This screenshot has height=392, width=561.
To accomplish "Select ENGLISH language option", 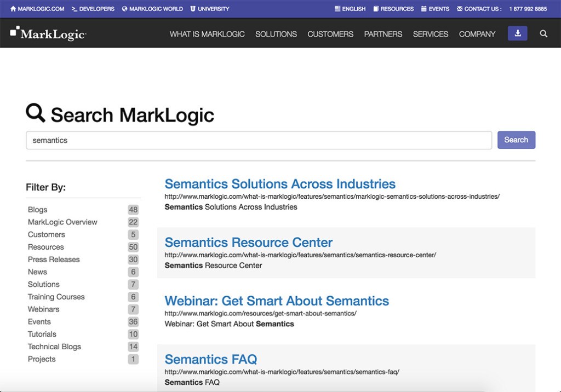I will (x=350, y=9).
